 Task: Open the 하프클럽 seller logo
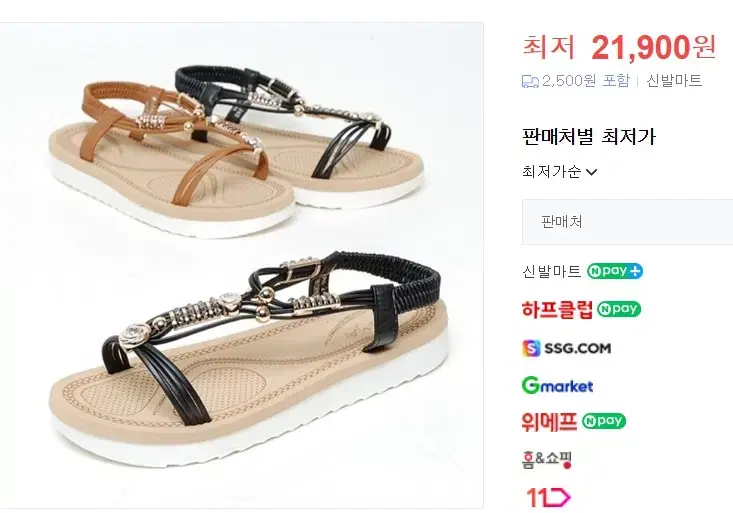557,309
